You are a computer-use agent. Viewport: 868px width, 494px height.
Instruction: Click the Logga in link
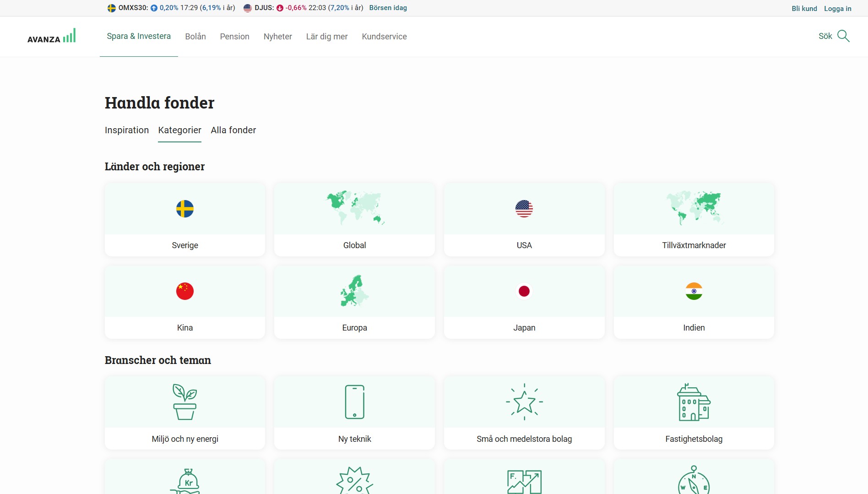pyautogui.click(x=838, y=9)
